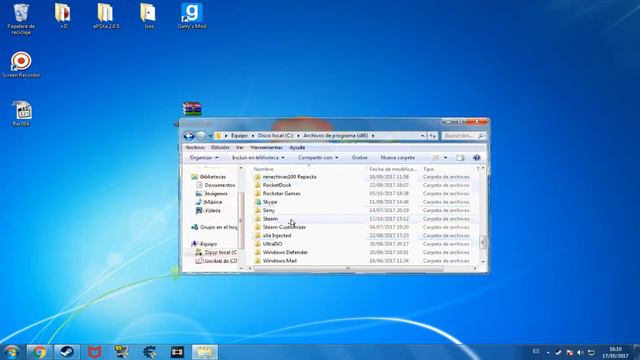Screen dimensions: 640x360
Task: Open Explorer help with the question mark icon
Action: click(x=476, y=158)
